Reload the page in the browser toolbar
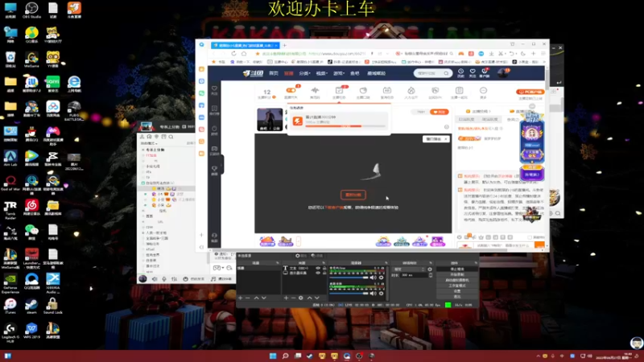644x362 pixels. 233,54
